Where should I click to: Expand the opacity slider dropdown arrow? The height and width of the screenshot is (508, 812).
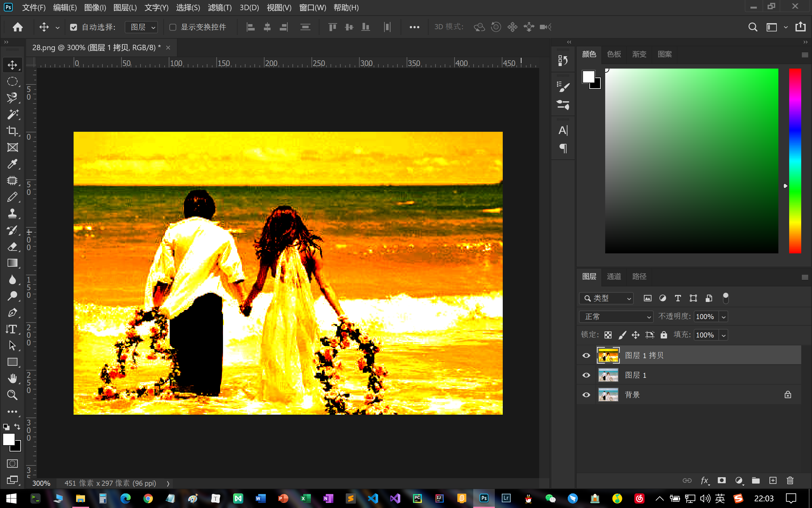(x=724, y=317)
